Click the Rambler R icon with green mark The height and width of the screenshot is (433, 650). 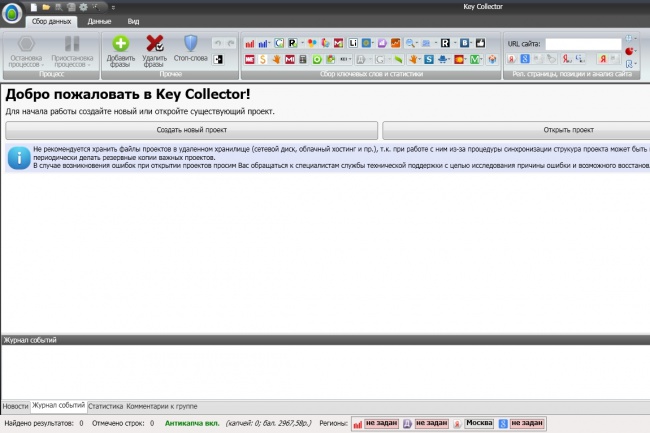[293, 43]
